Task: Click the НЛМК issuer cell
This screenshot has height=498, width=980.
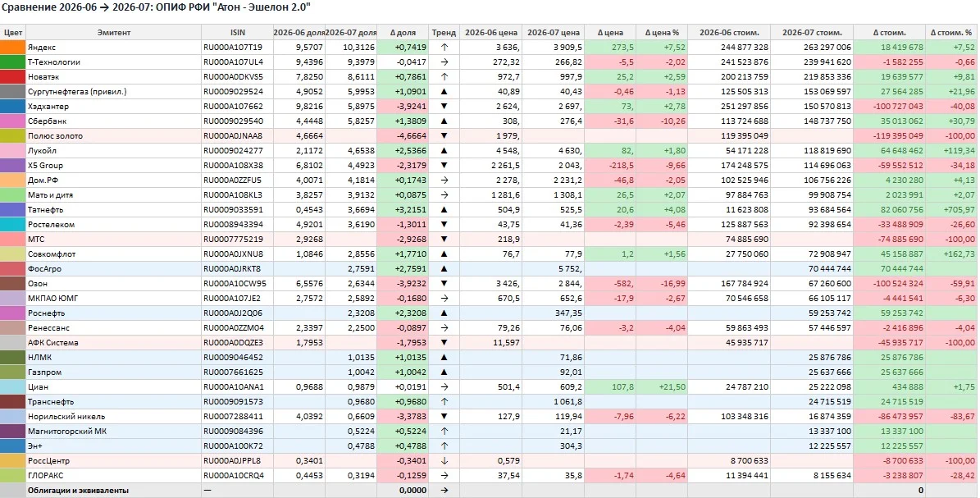Action: (x=114, y=358)
